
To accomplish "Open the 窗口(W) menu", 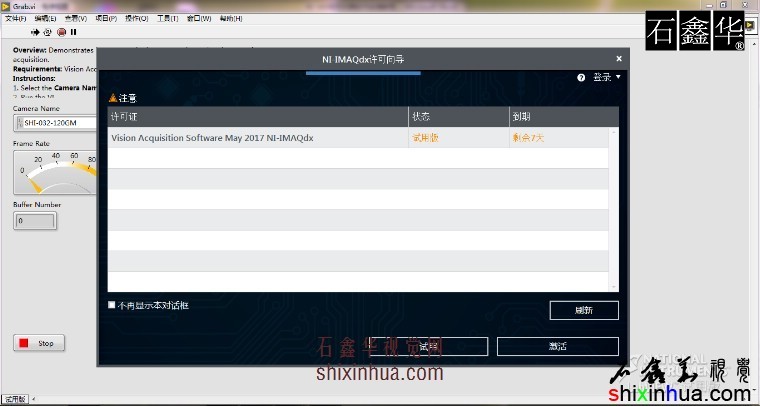I will point(199,18).
